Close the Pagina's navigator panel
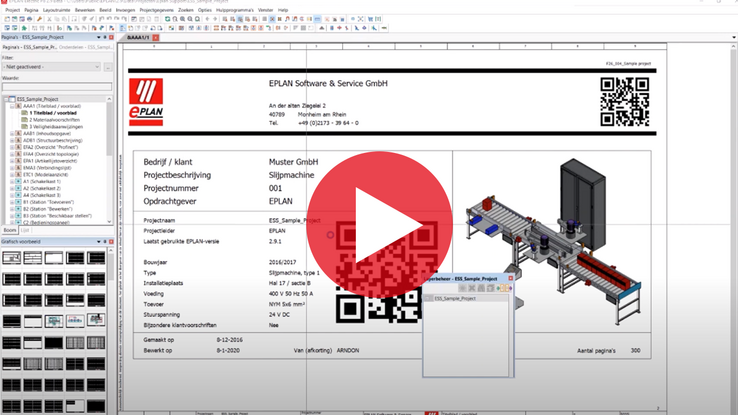Viewport: 738px width, 415px height. (111, 37)
